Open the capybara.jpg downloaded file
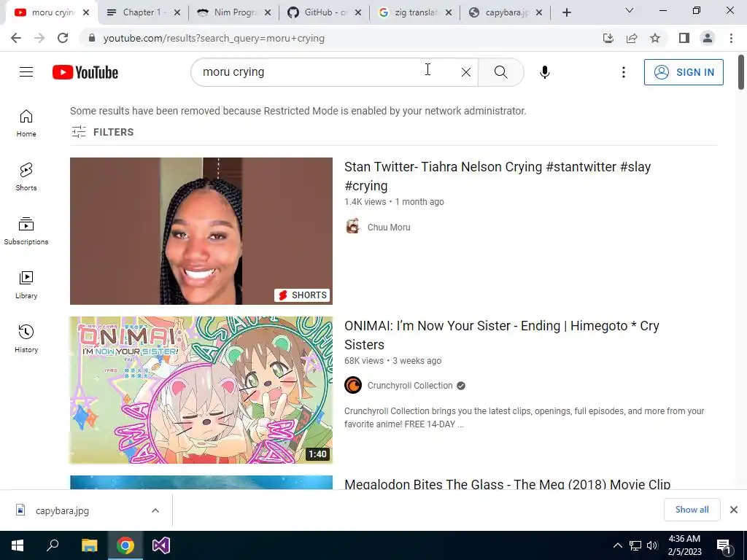The width and height of the screenshot is (747, 560). [x=62, y=510]
